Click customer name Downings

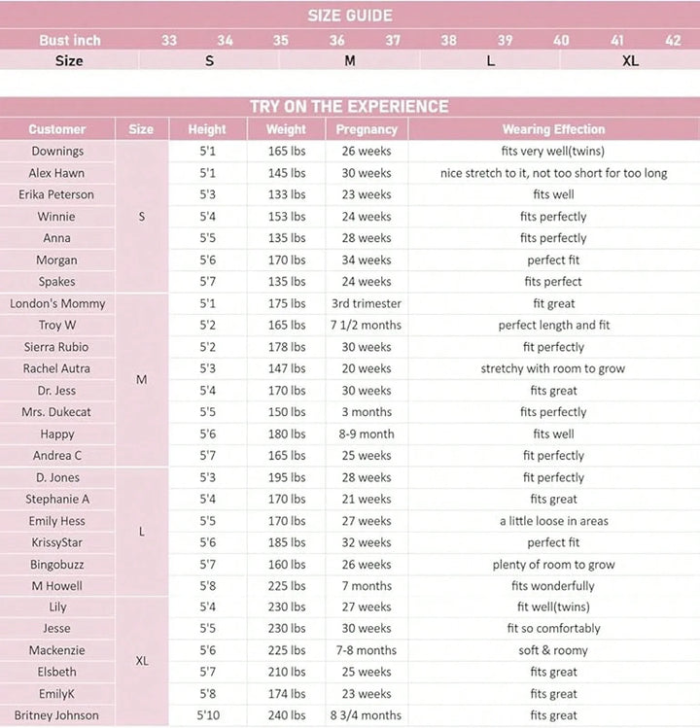click(x=57, y=152)
